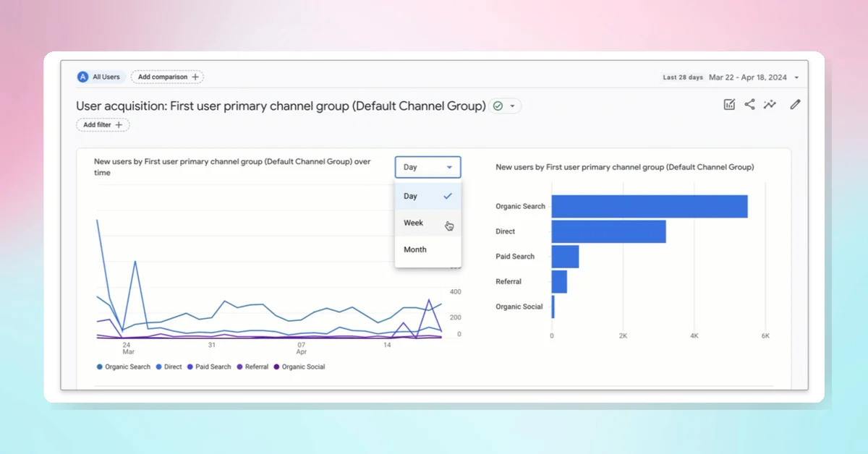Click the 'Paid Search' bar chart label
Screen dimensions: 868x454
point(515,257)
